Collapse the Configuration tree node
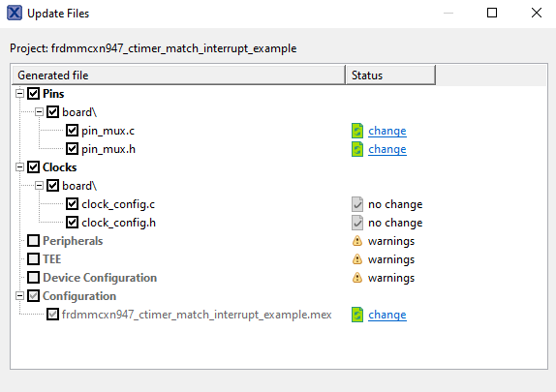 coord(19,296)
